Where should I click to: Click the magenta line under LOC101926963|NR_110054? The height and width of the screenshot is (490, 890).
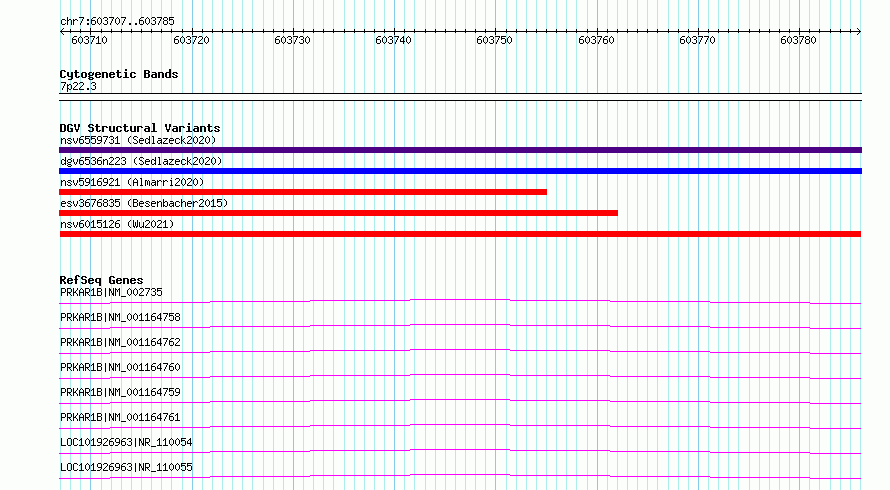(x=460, y=451)
